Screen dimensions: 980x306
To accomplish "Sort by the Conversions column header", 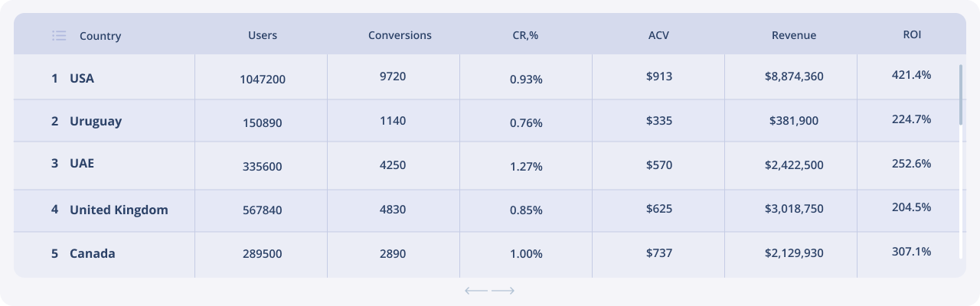I will point(400,35).
